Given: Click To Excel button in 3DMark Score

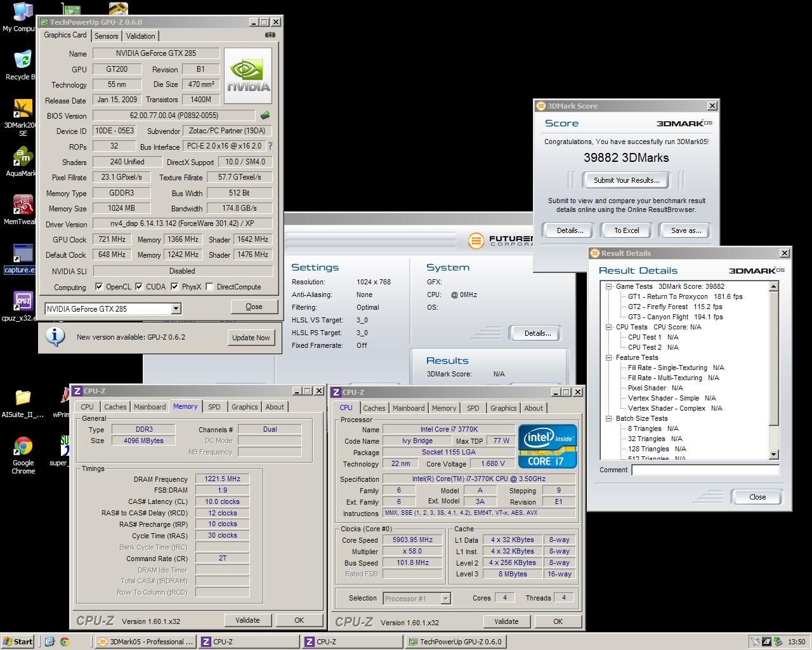Looking at the screenshot, I should (x=627, y=230).
